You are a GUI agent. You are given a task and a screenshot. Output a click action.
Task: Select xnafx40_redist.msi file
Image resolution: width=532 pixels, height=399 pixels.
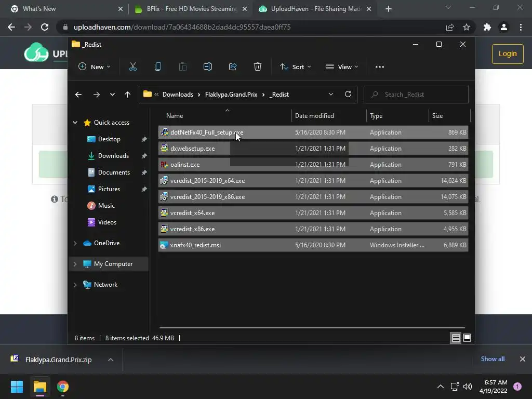pos(313,245)
